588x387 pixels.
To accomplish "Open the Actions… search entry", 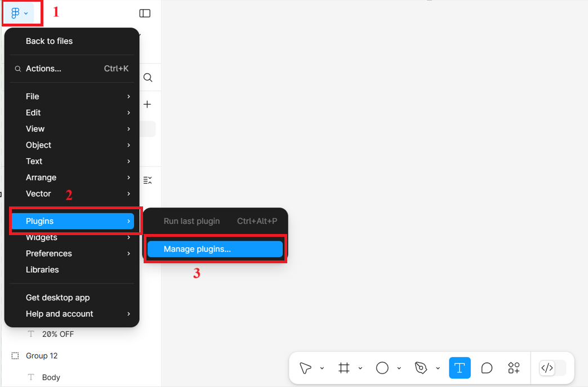I will 43,69.
